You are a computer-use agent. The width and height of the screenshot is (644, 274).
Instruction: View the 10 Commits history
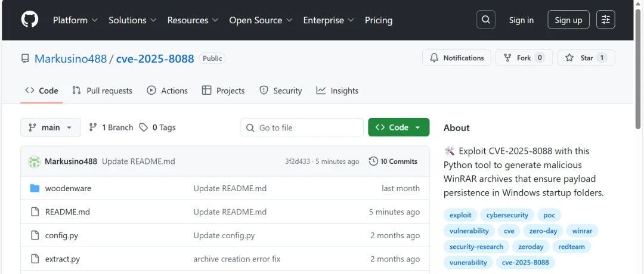(x=393, y=161)
